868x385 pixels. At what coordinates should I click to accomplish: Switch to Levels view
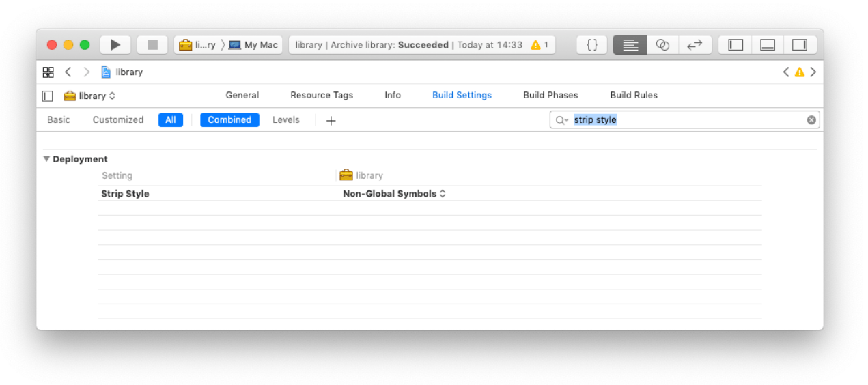(x=286, y=120)
